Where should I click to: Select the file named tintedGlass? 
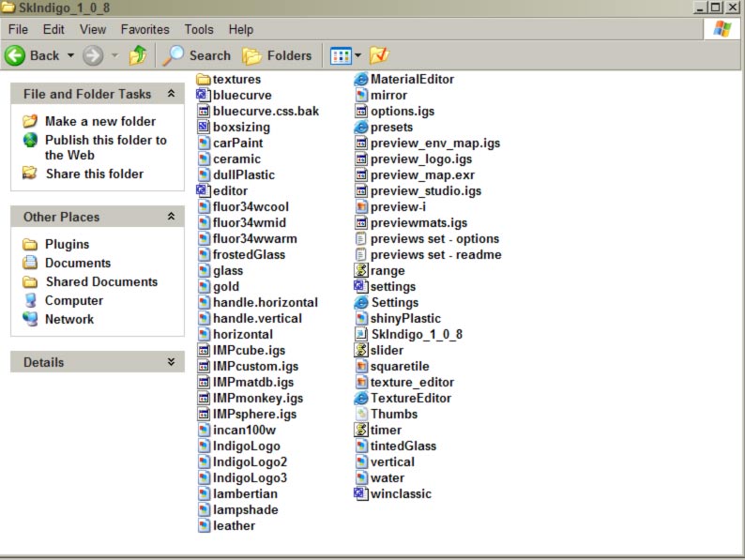(403, 446)
